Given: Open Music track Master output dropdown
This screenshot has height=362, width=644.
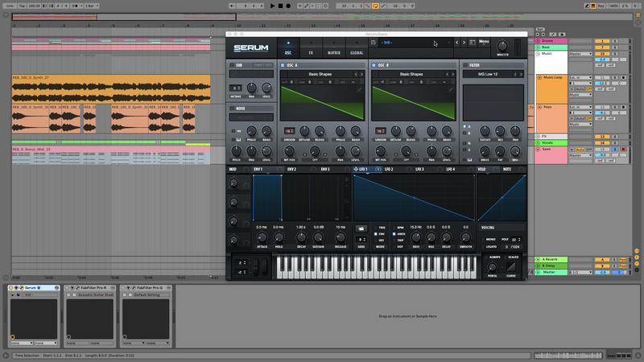Looking at the screenshot, I should click(x=580, y=54).
